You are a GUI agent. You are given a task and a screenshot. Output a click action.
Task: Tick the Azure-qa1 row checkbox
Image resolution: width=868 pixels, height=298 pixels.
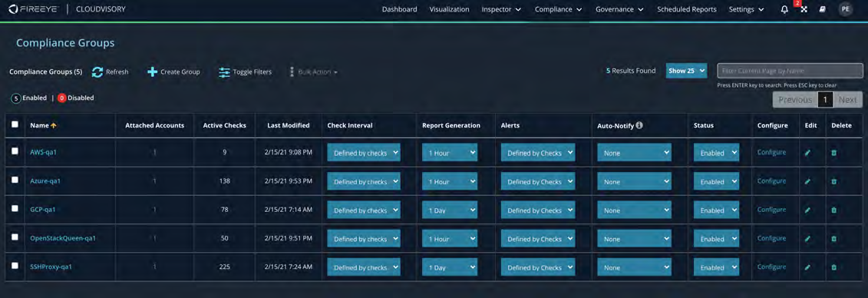coord(15,180)
